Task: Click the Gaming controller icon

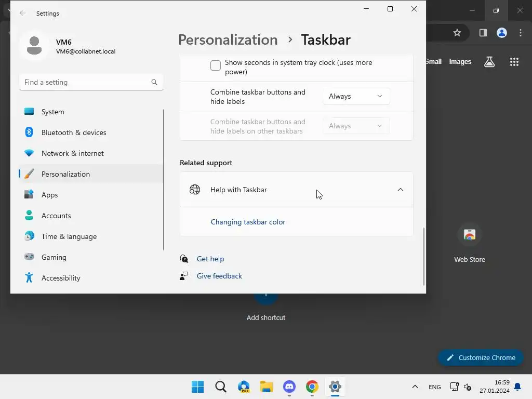Action: pos(29,257)
